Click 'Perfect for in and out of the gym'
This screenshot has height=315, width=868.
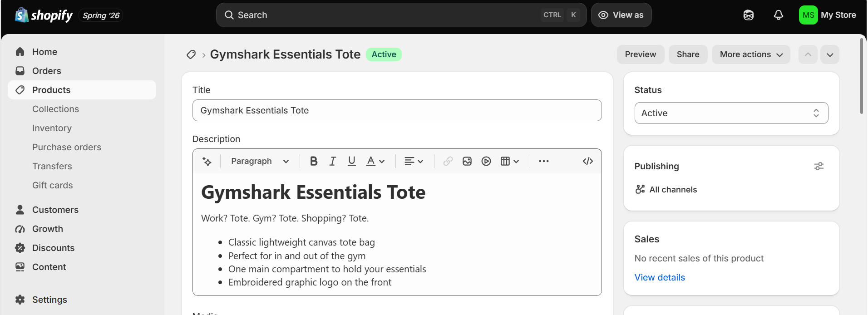point(297,256)
